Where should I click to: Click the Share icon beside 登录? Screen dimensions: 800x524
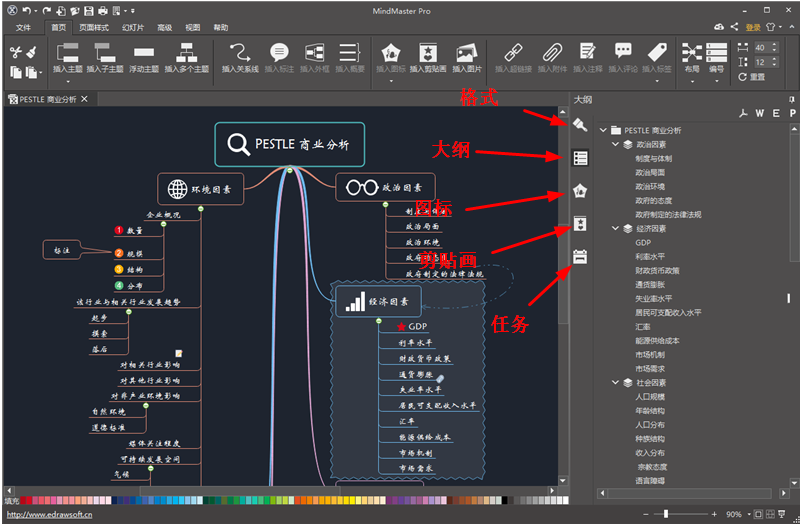click(734, 27)
